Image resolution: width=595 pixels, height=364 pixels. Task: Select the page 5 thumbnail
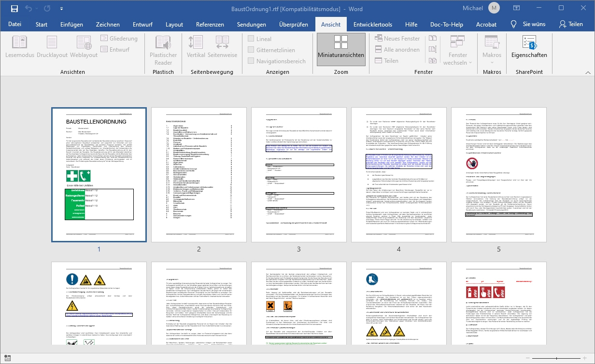click(x=499, y=175)
